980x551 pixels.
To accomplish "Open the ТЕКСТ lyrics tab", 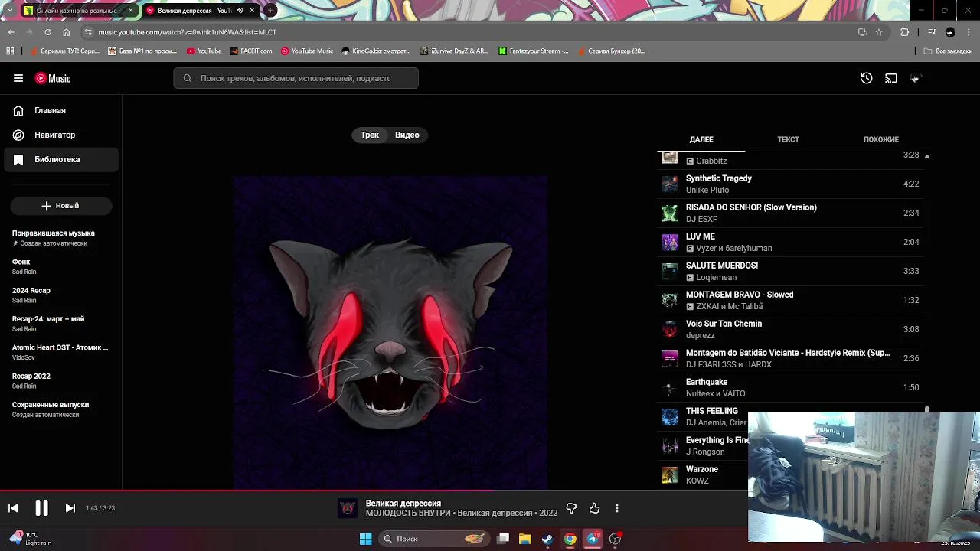I will point(788,139).
